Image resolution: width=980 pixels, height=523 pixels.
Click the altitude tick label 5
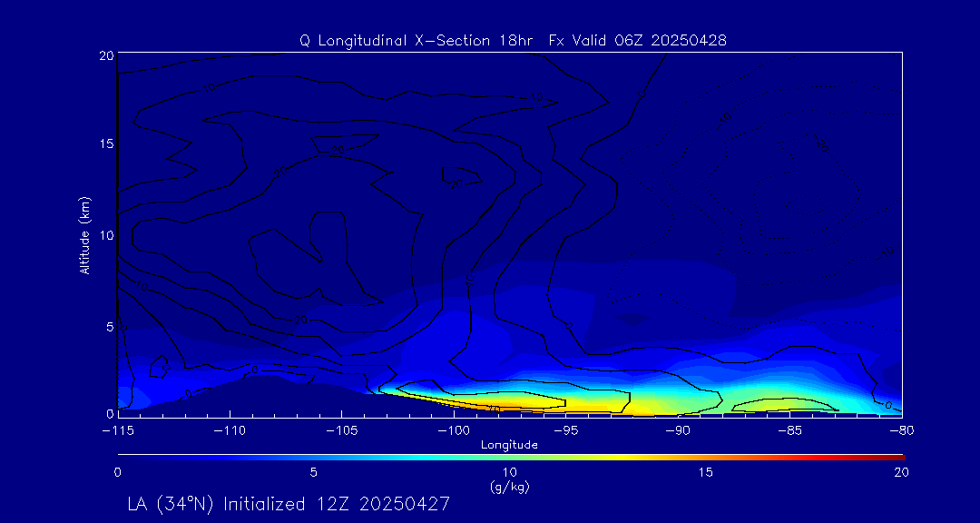click(x=110, y=327)
